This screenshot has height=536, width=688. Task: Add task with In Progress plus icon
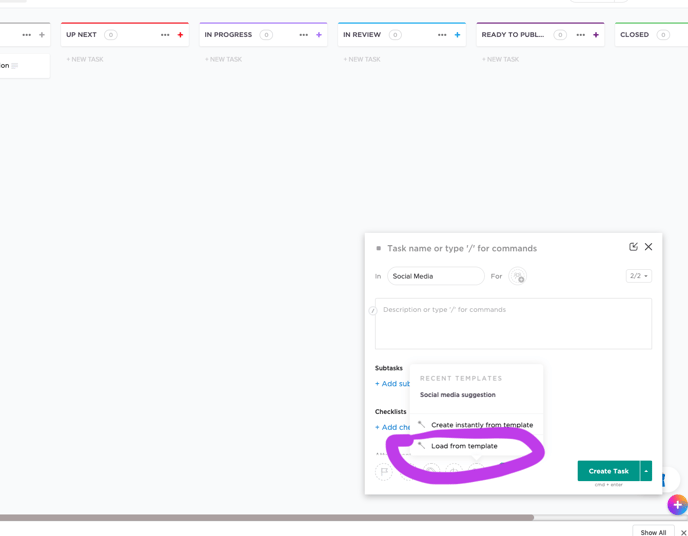pos(319,35)
